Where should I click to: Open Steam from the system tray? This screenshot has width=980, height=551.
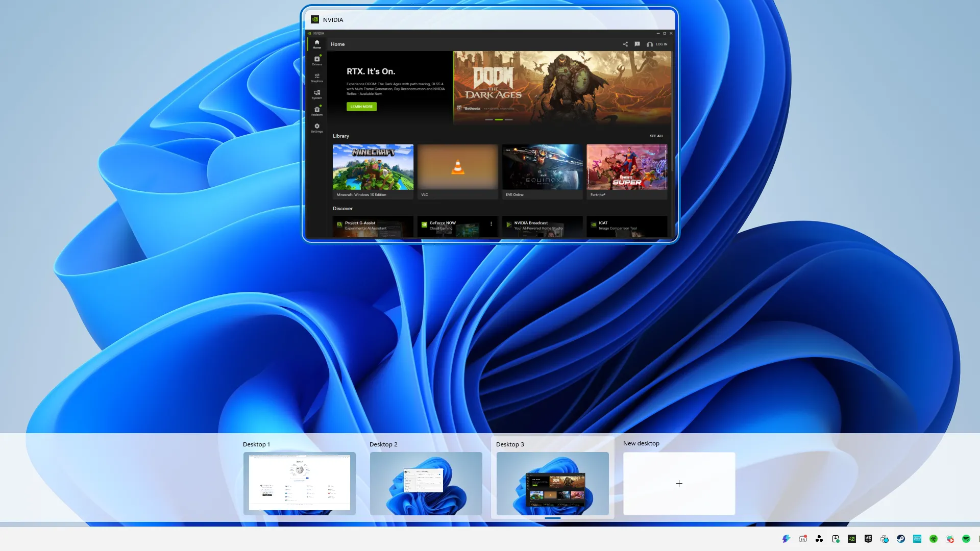(x=901, y=539)
